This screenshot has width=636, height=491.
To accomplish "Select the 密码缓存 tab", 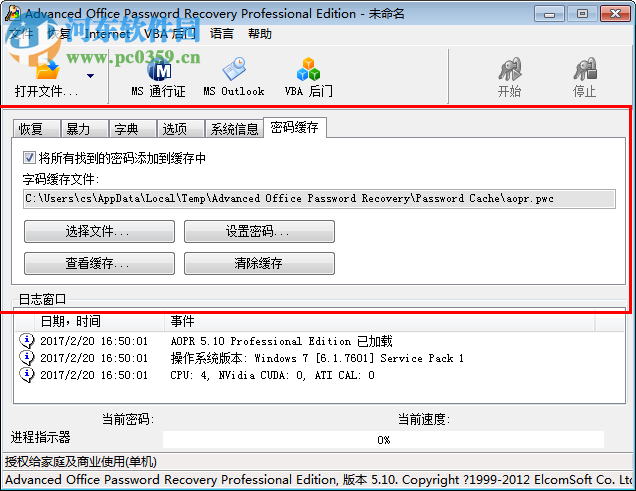I will point(295,128).
